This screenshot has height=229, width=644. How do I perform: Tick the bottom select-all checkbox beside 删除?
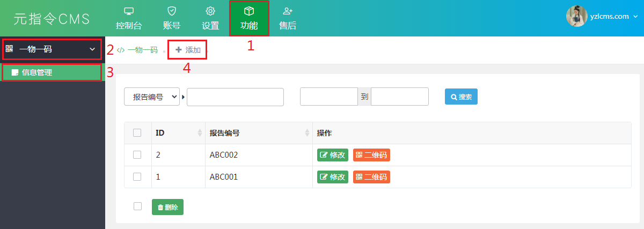pyautogui.click(x=137, y=206)
